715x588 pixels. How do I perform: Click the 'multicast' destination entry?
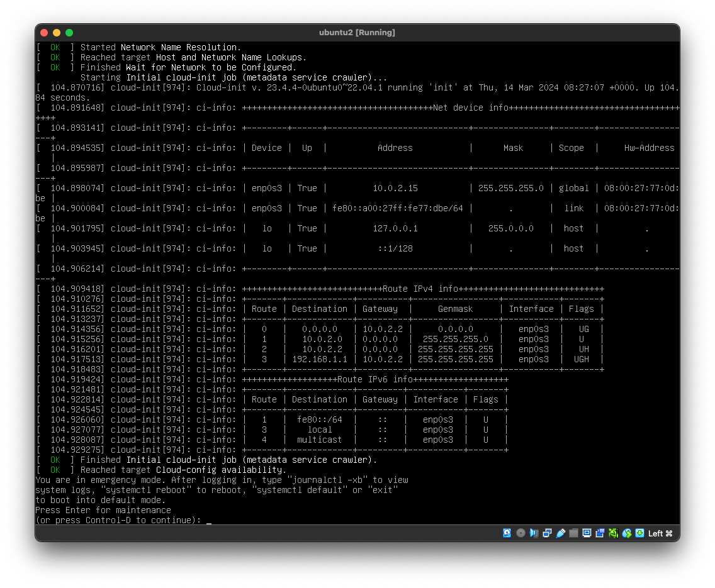319,440
